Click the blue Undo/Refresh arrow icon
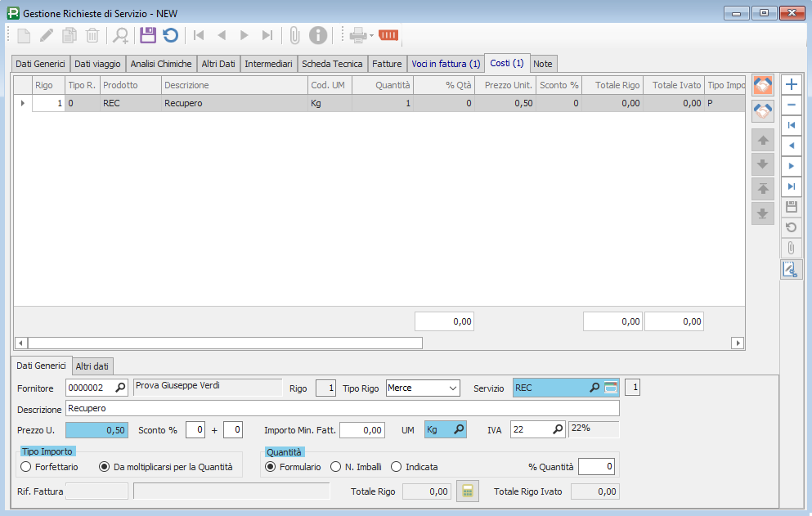Screen dimensions: 812x516 pos(170,35)
